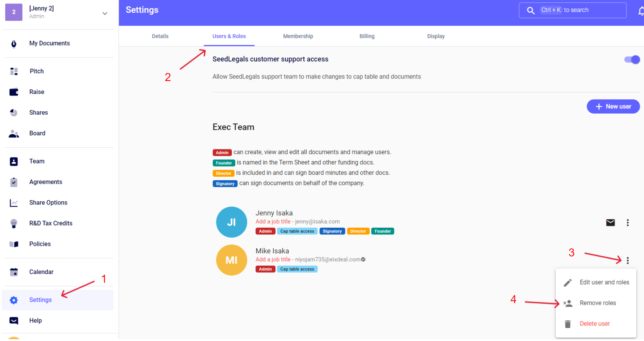644x341 pixels.
Task: Click the Ctrl+K search field
Action: click(x=572, y=10)
